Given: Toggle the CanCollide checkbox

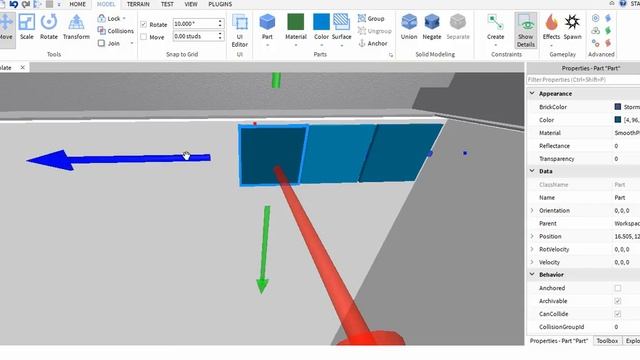Looking at the screenshot, I should [x=618, y=314].
